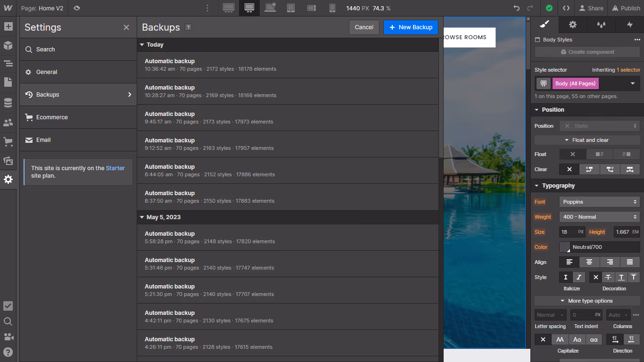Select the tablet breakpoint
The width and height of the screenshot is (644, 362).
tap(291, 8)
